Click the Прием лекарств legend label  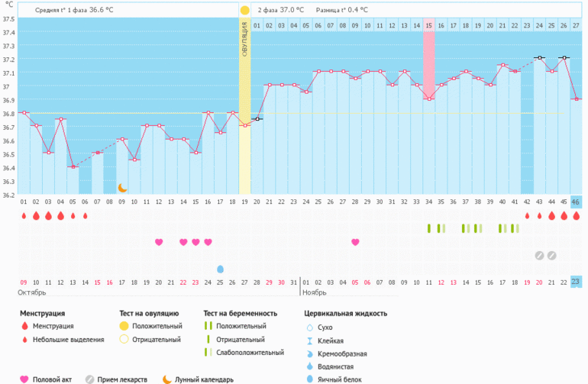click(122, 379)
